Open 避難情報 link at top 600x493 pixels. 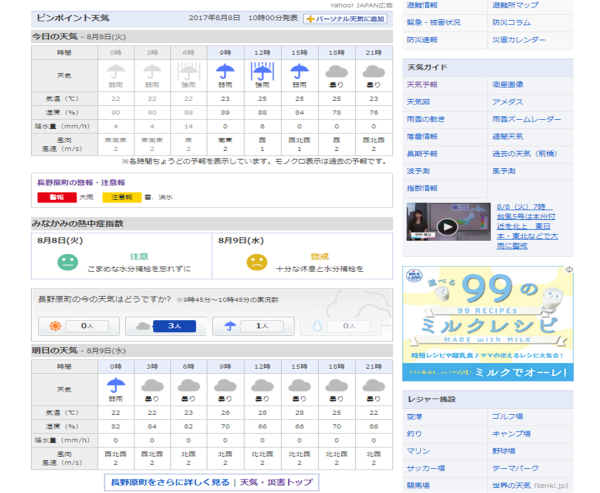422,5
